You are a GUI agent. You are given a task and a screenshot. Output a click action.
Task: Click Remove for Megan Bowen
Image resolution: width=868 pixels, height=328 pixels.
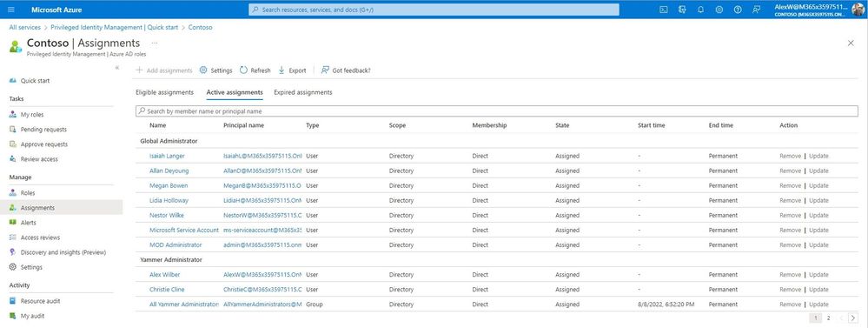pos(790,185)
